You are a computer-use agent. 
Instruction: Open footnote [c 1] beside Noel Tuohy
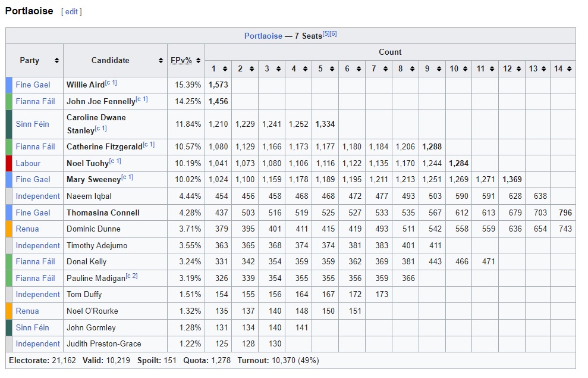(115, 161)
